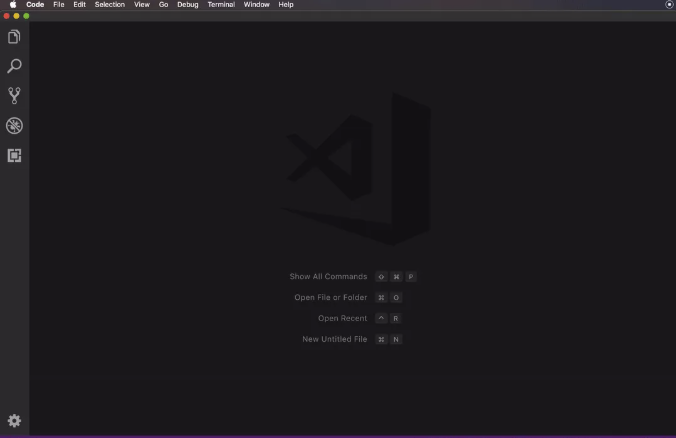Click the O key hint for Open File
Screen dimensions: 676x438
(396, 297)
